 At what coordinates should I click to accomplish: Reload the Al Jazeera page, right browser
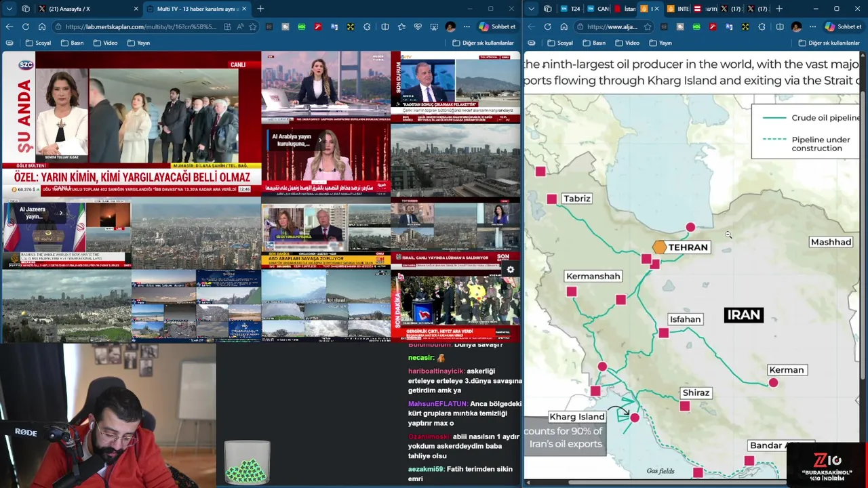(x=547, y=26)
